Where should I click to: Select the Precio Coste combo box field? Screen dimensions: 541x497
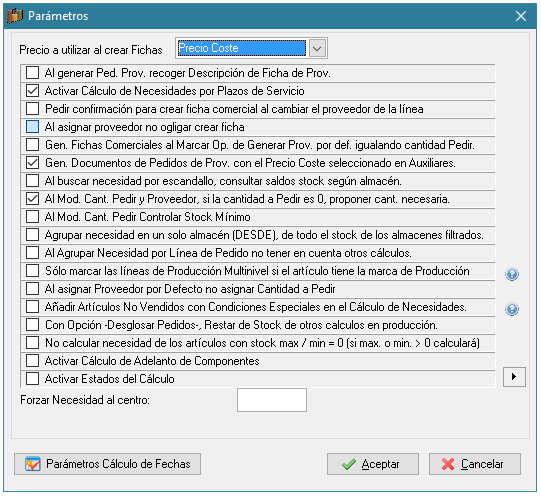[x=242, y=48]
